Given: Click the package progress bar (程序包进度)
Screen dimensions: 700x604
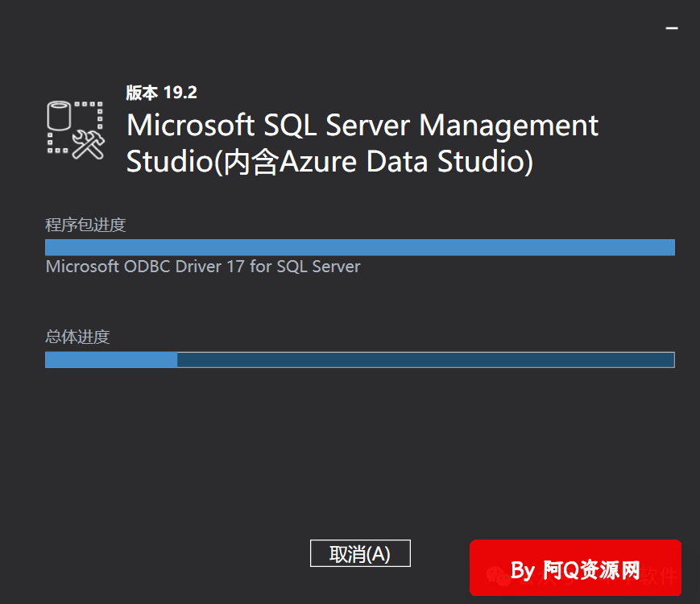Looking at the screenshot, I should tap(360, 247).
